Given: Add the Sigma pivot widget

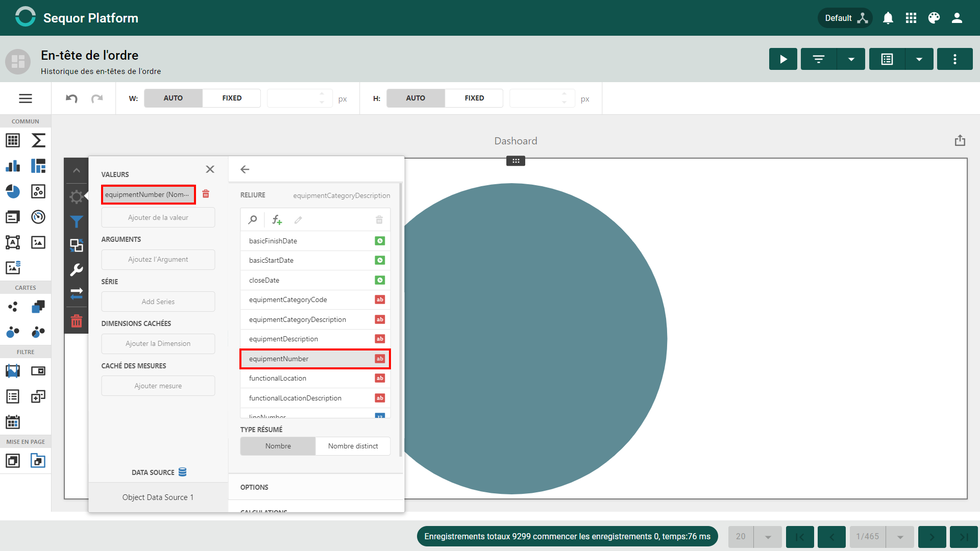Looking at the screenshot, I should 38,140.
